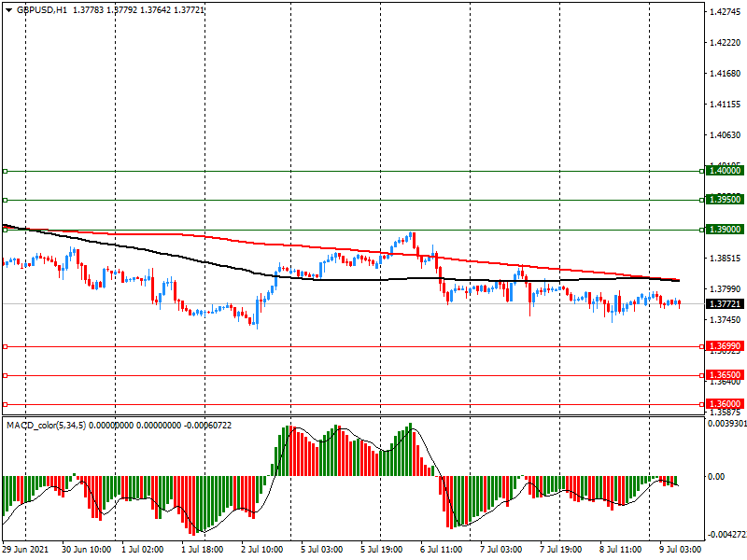Click the 1.38515 price scale label

pyautogui.click(x=725, y=259)
